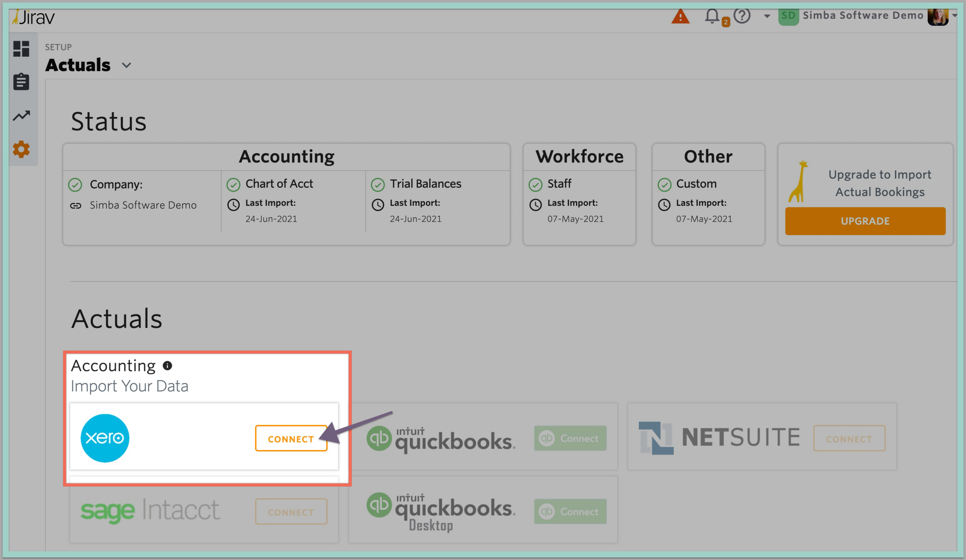Click the Custom last import clock icon
966x560 pixels.
tap(664, 205)
